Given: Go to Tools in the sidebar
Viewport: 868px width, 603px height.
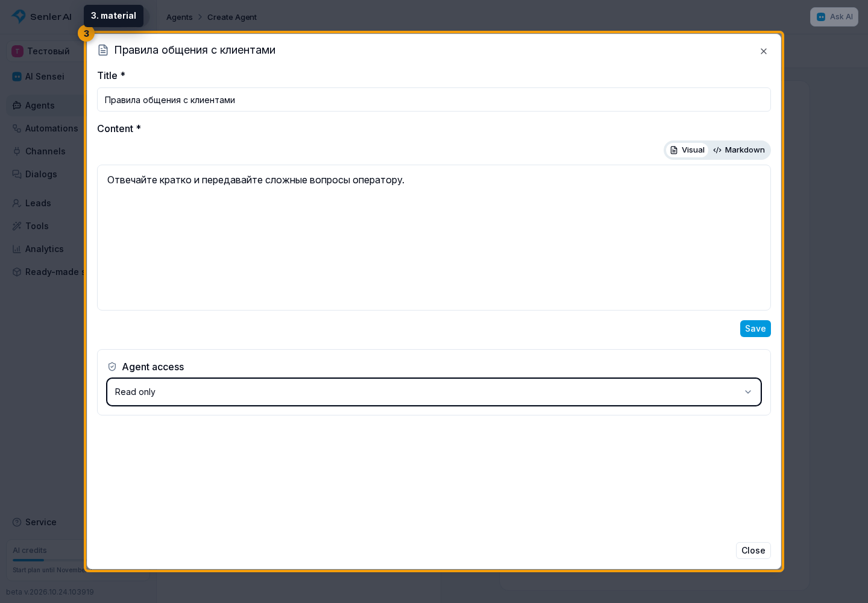Looking at the screenshot, I should tap(45, 226).
